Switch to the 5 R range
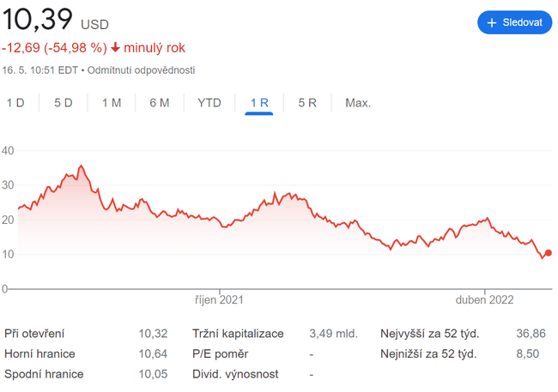558x392 pixels. [307, 103]
